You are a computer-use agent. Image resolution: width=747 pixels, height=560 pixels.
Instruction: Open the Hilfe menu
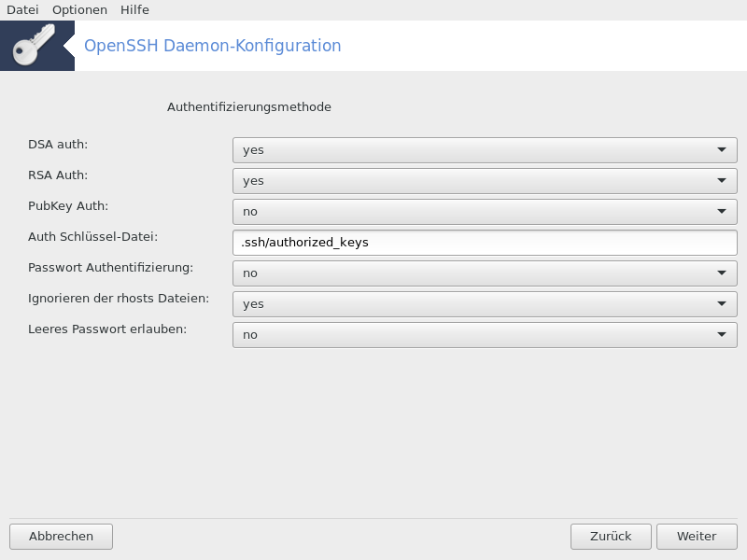[134, 10]
